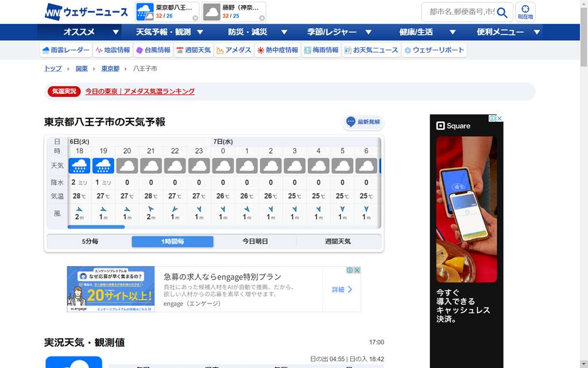Open アメダス shortcut in toolbar

pyautogui.click(x=234, y=50)
